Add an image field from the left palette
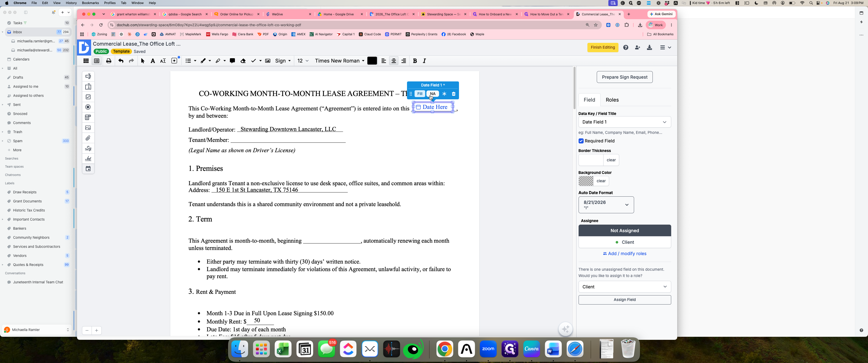The image size is (868, 363). 88,128
